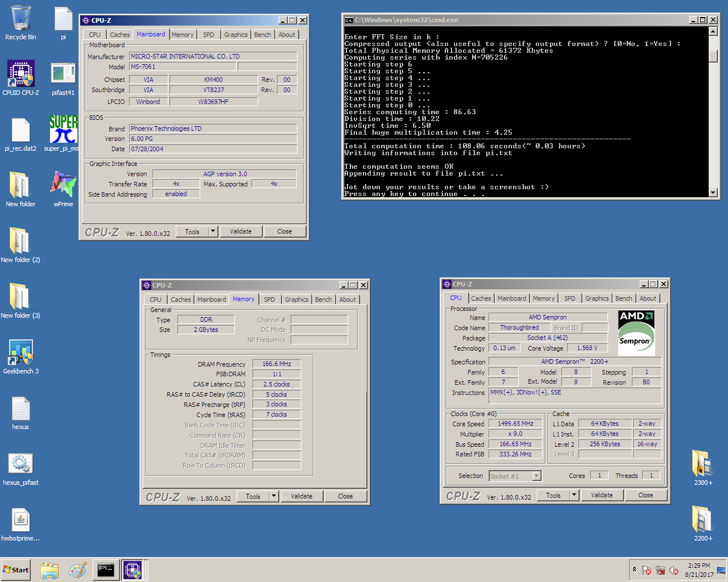
Task: Click the CAS# Latency value 2.5 clocks
Action: point(276,384)
